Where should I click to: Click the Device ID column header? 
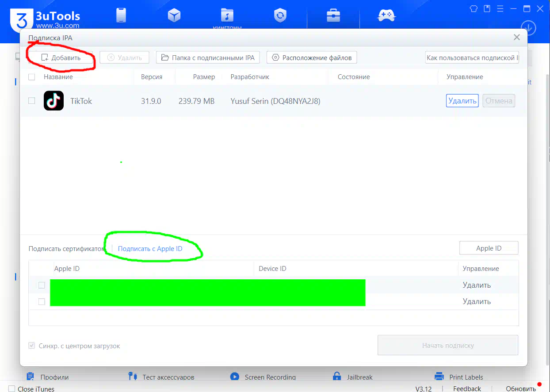272,268
